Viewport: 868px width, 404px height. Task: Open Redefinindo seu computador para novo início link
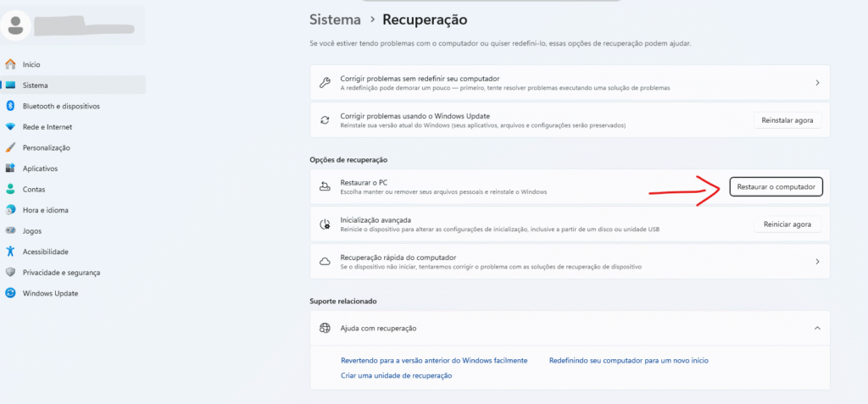pyautogui.click(x=629, y=360)
